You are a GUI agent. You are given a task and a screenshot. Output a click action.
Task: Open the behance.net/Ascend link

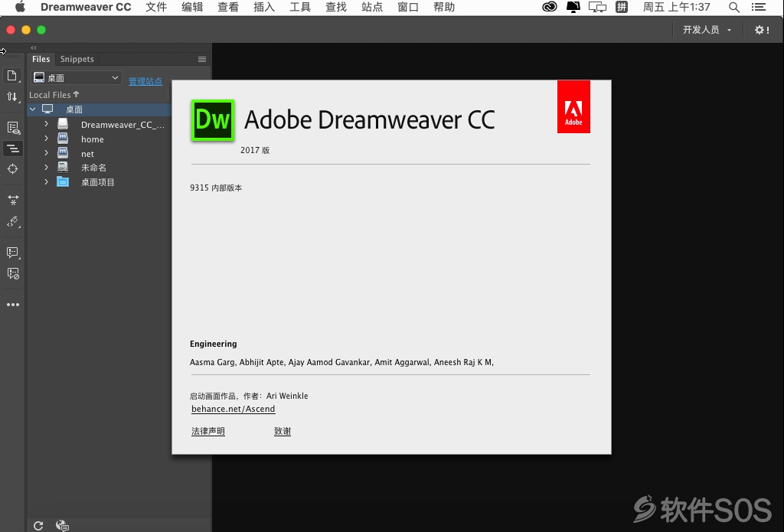click(233, 409)
